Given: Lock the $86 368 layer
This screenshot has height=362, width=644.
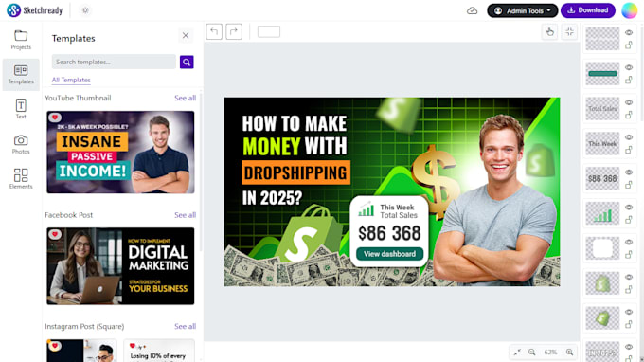Looking at the screenshot, I should click(629, 185).
